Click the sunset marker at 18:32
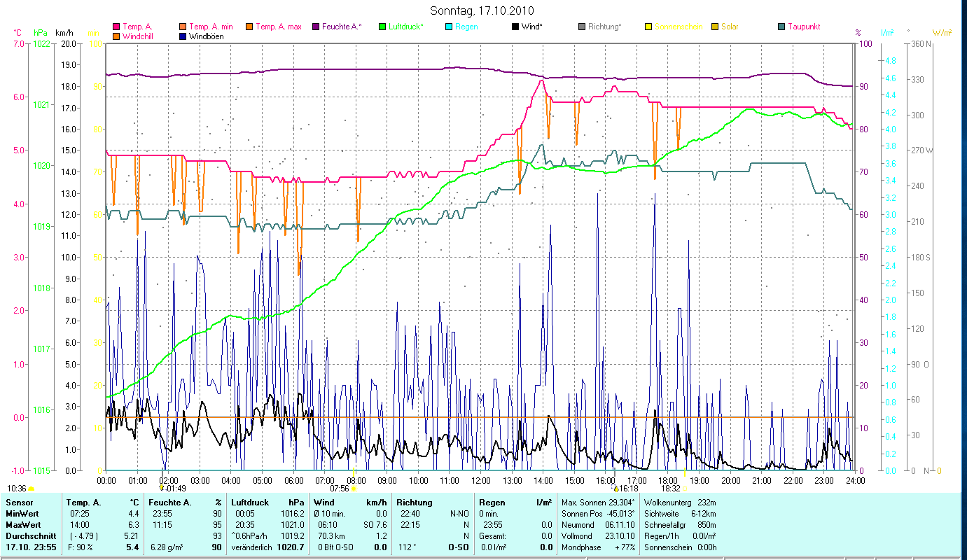 point(685,488)
